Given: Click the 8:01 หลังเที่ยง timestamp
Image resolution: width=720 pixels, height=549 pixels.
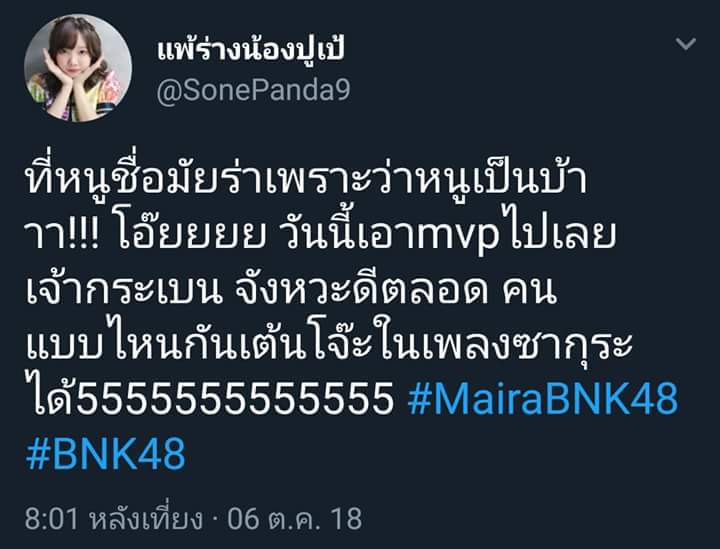Looking at the screenshot, I should coord(114,519).
